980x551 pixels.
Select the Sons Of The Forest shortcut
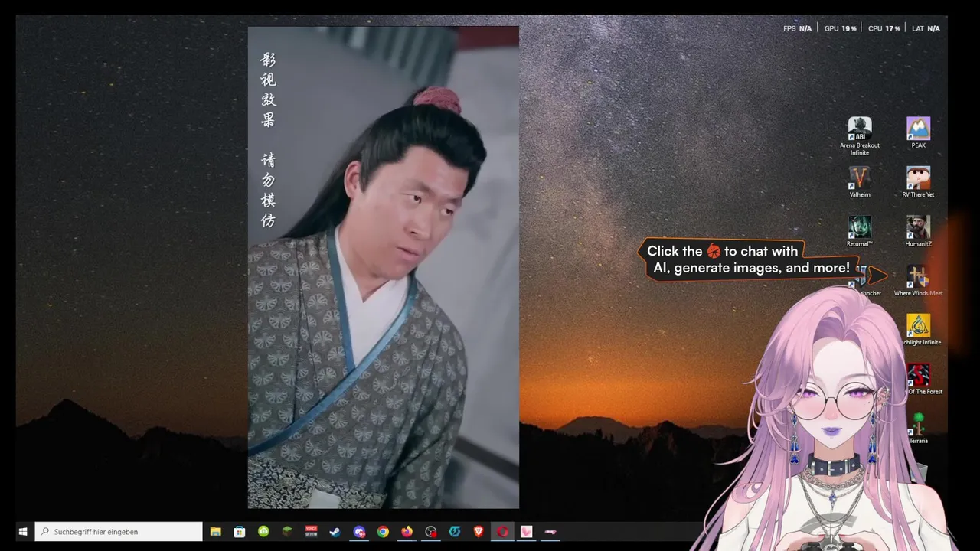[923, 380]
